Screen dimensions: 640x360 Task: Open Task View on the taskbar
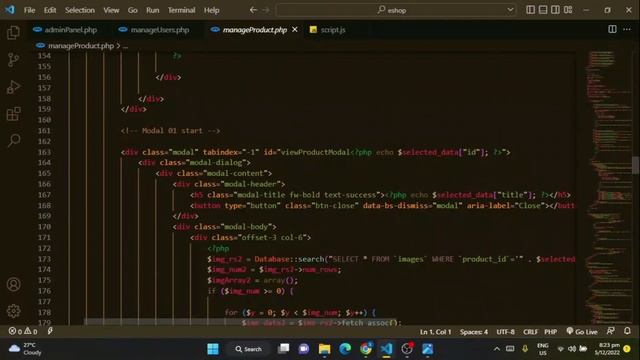pos(283,349)
